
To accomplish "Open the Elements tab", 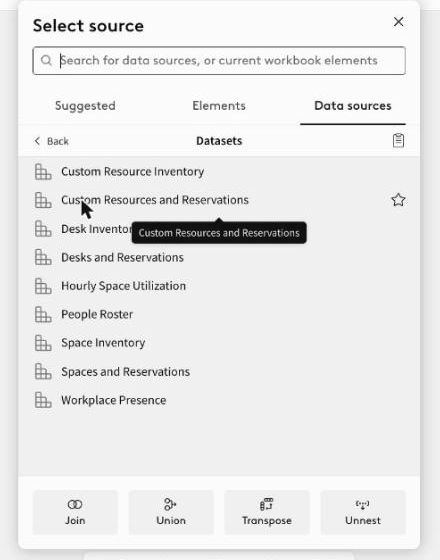I will (219, 106).
